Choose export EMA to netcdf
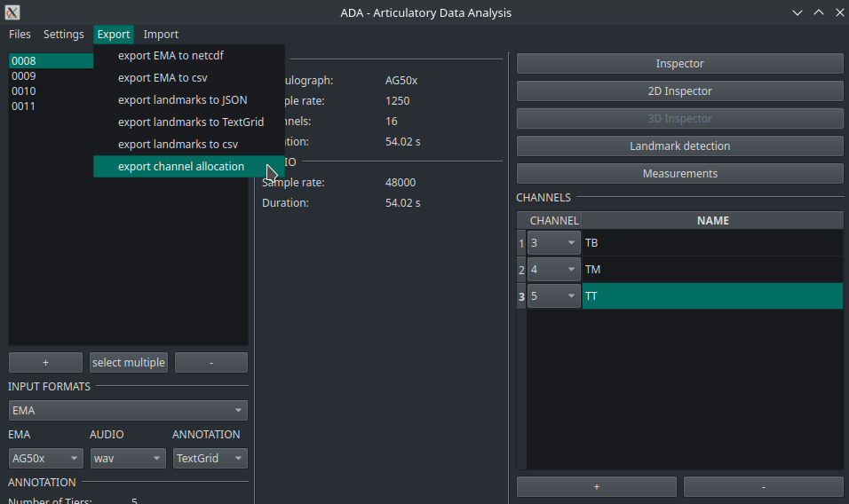Viewport: 849px width, 504px height. pos(171,56)
